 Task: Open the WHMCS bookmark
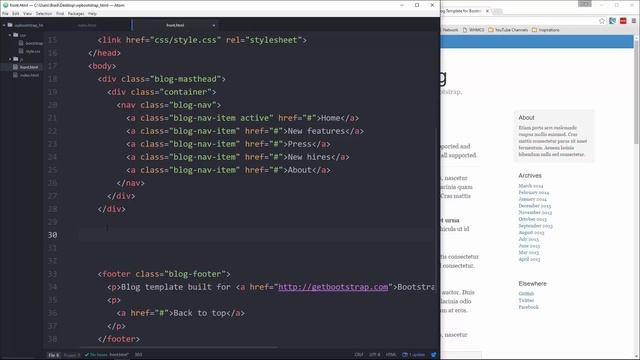coord(473,30)
